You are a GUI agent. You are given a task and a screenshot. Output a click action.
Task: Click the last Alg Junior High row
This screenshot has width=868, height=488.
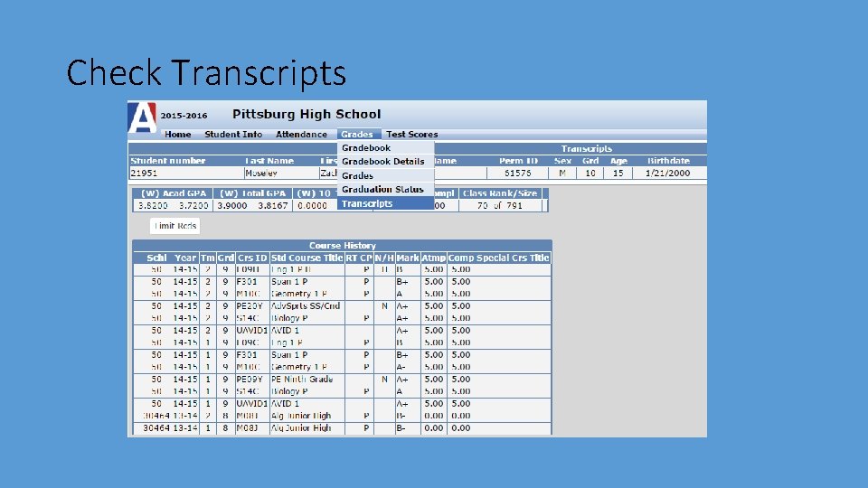[x=342, y=427]
